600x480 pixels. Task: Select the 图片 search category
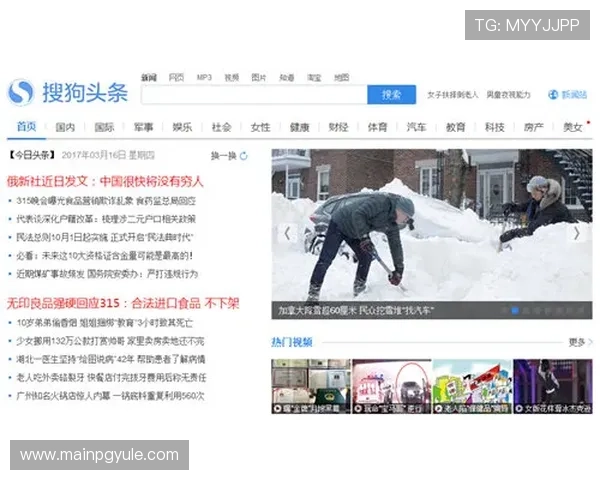pos(259,77)
